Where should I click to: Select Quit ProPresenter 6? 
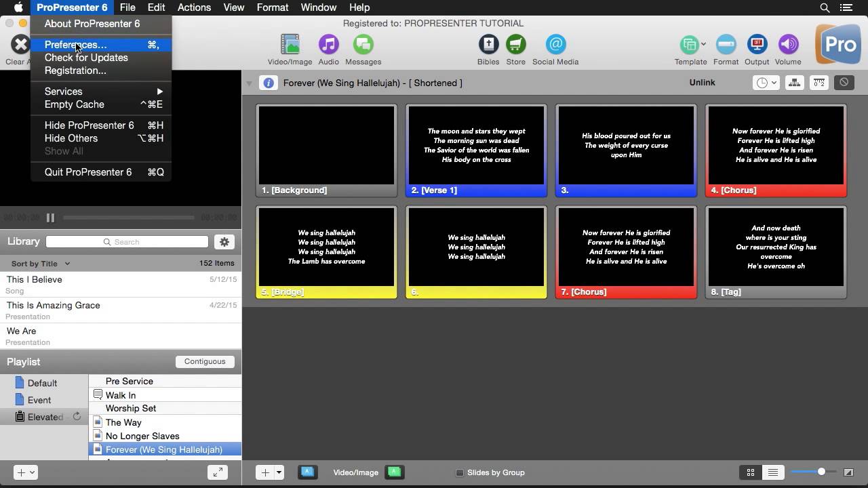point(101,172)
